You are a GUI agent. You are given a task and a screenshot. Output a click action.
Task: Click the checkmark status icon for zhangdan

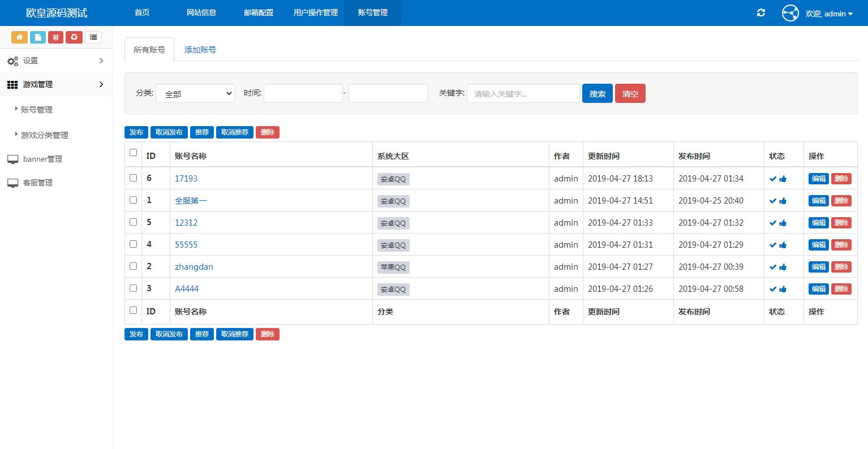(773, 267)
